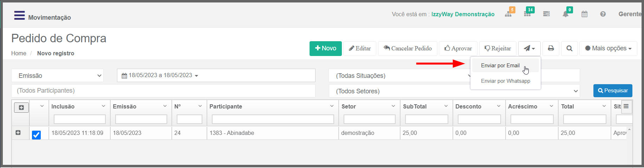This screenshot has width=644, height=168.
Task: Expand all rows with header plus button
Action: [21, 107]
